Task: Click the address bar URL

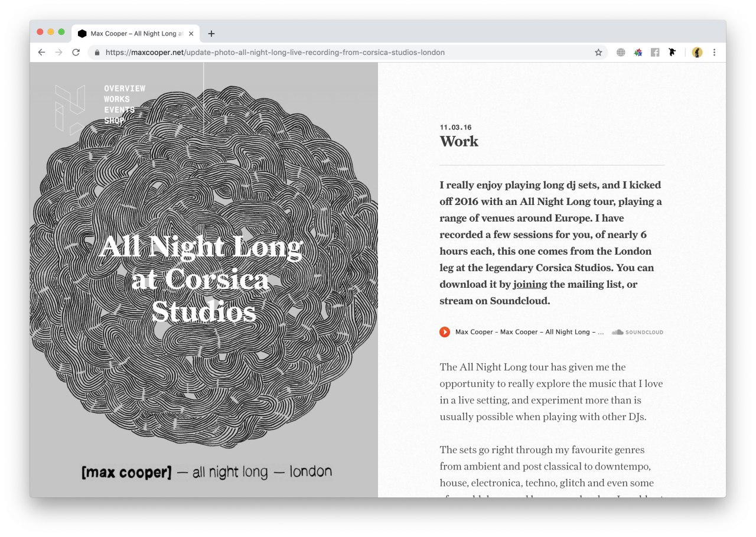Action: point(275,53)
